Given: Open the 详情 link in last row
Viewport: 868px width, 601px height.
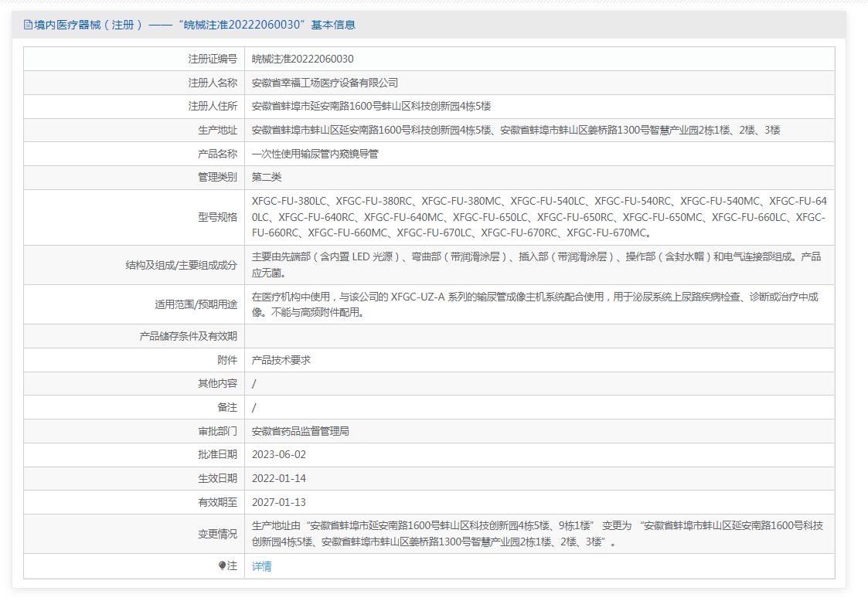Looking at the screenshot, I should point(261,566).
